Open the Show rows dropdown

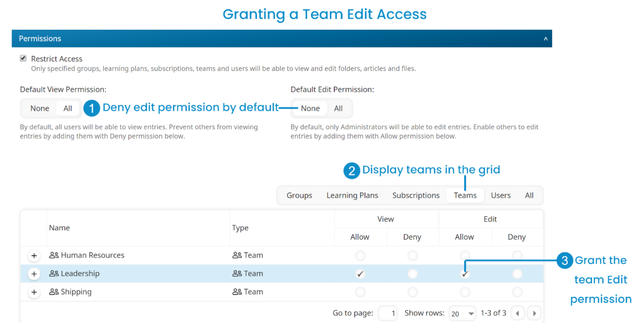click(462, 313)
